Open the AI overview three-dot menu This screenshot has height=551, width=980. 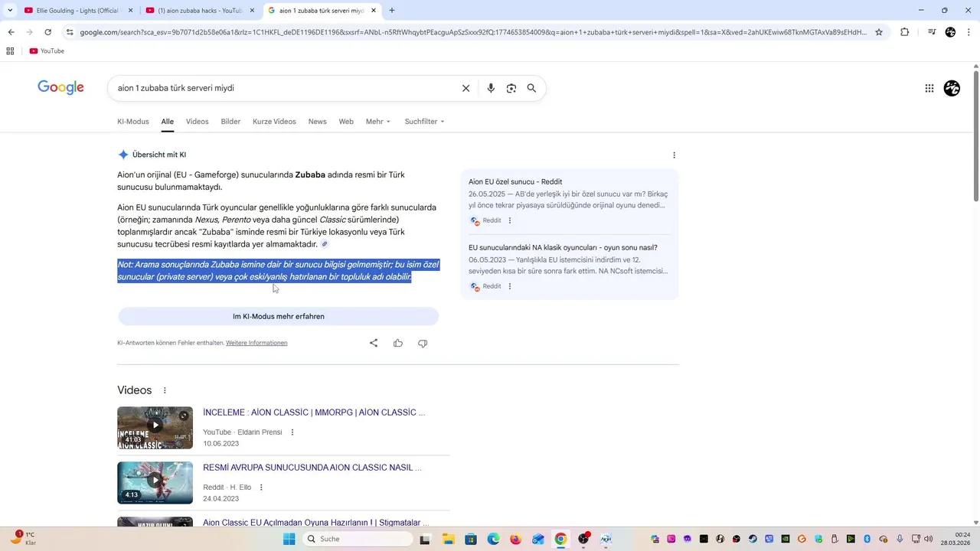pyautogui.click(x=674, y=155)
